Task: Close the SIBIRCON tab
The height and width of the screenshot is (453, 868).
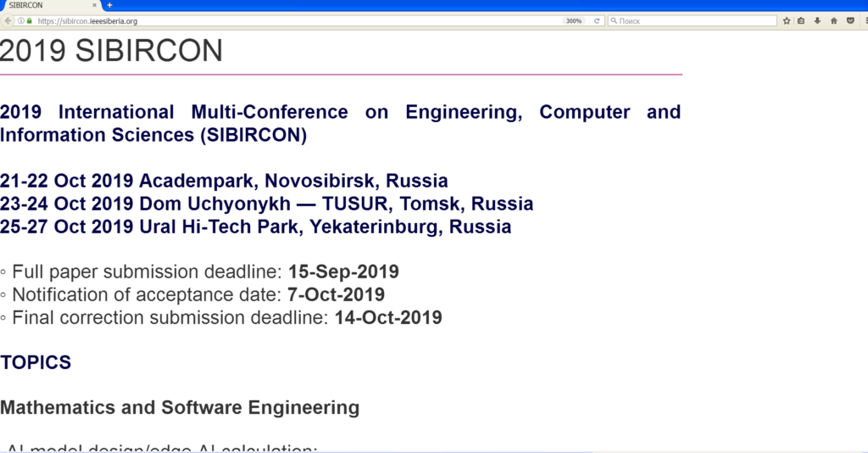Action: (94, 5)
